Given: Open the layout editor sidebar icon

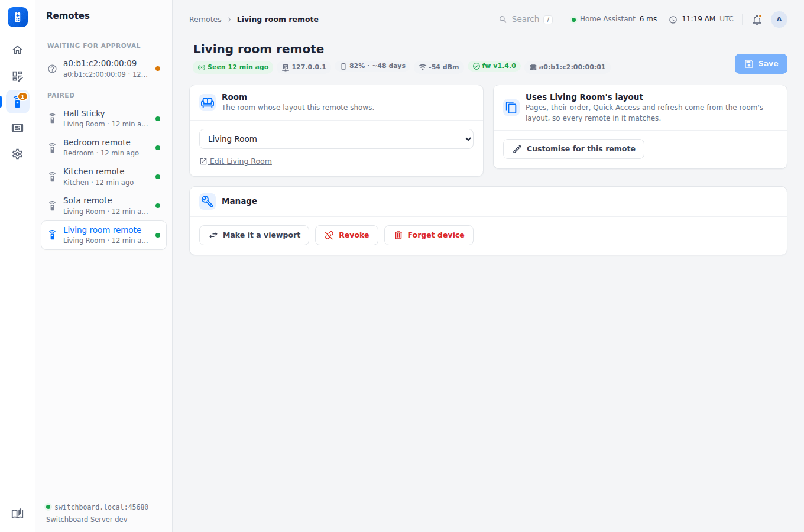Looking at the screenshot, I should tap(18, 76).
